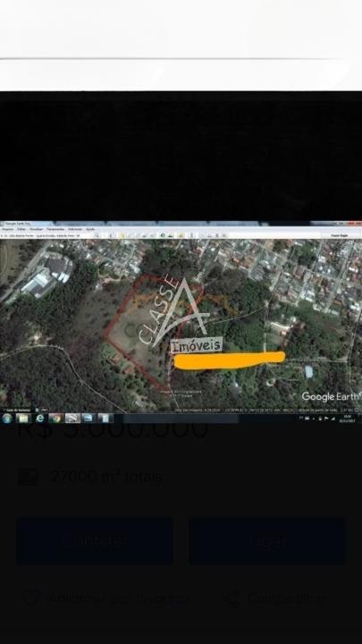This screenshot has height=644, width=362.
Task: Open the Ferramentas menu
Action: 55,229
